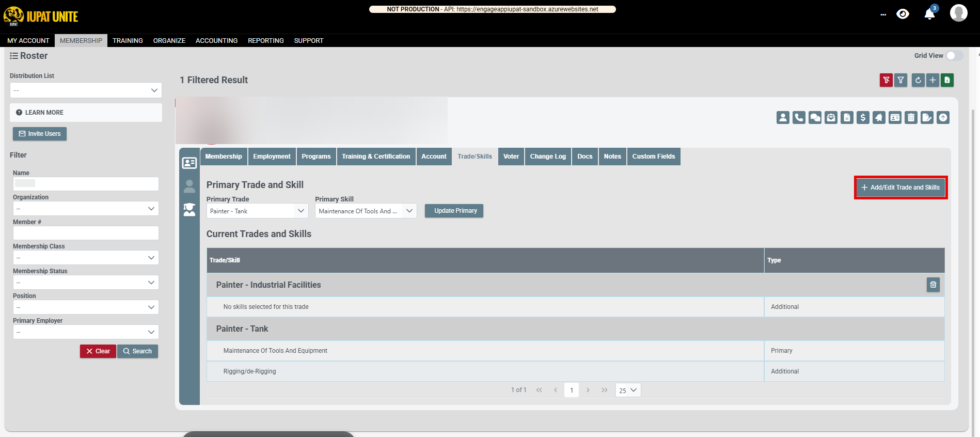980x437 pixels.
Task: Open the SUPPORT menu
Action: point(309,40)
